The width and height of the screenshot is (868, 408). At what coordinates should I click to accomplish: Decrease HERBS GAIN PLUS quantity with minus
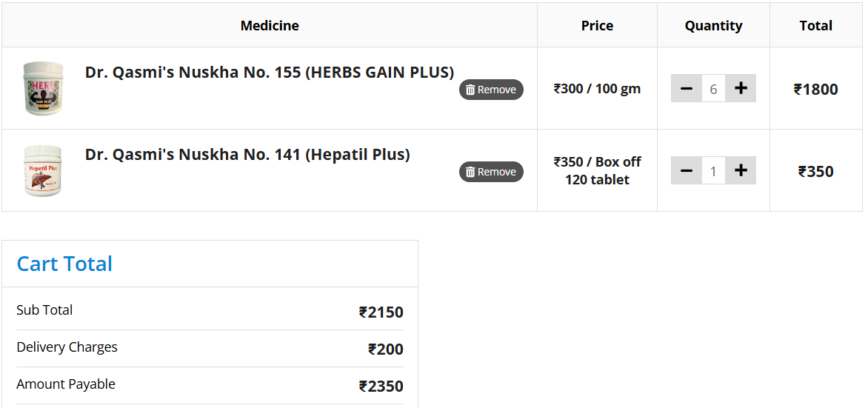[x=687, y=89]
